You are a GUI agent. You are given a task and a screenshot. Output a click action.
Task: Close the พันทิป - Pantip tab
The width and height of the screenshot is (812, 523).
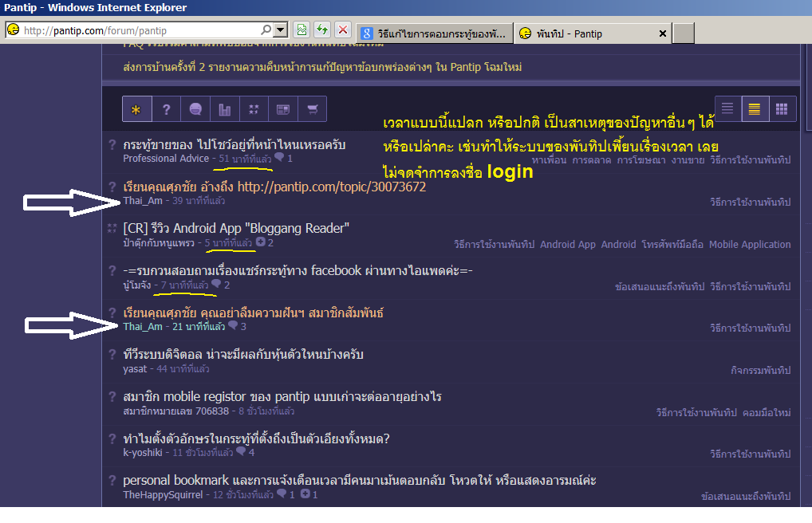tap(662, 33)
